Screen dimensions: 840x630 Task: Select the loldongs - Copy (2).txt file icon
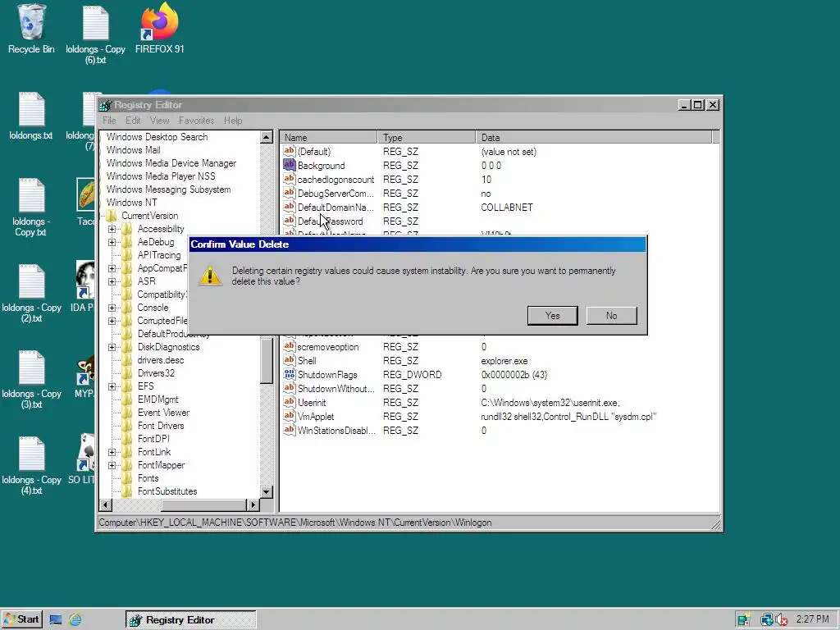[x=31, y=294]
